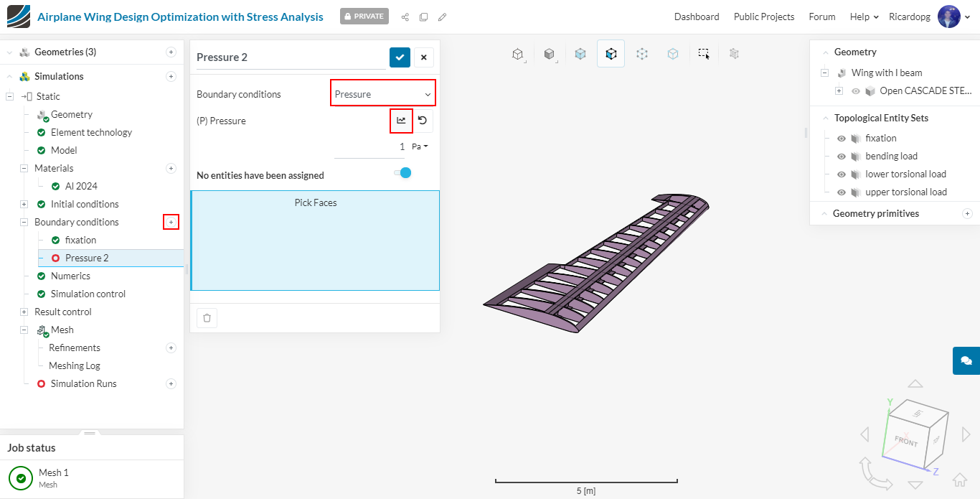Click the edit project title pencil
Viewport: 980px width, 499px height.
pyautogui.click(x=443, y=17)
